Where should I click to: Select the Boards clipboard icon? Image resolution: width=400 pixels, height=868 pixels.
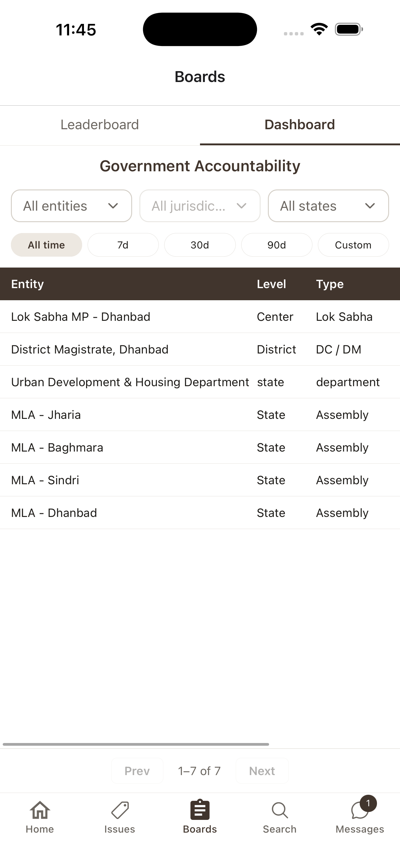click(200, 809)
